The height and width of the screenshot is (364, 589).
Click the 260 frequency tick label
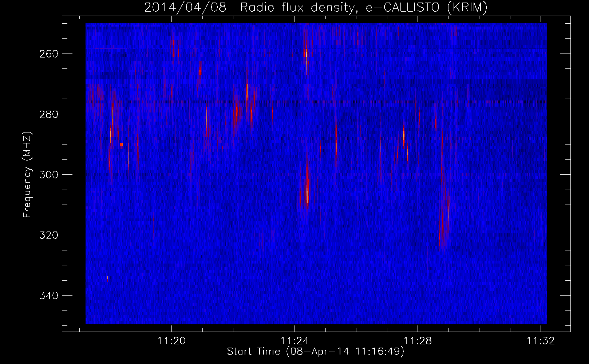coord(48,54)
